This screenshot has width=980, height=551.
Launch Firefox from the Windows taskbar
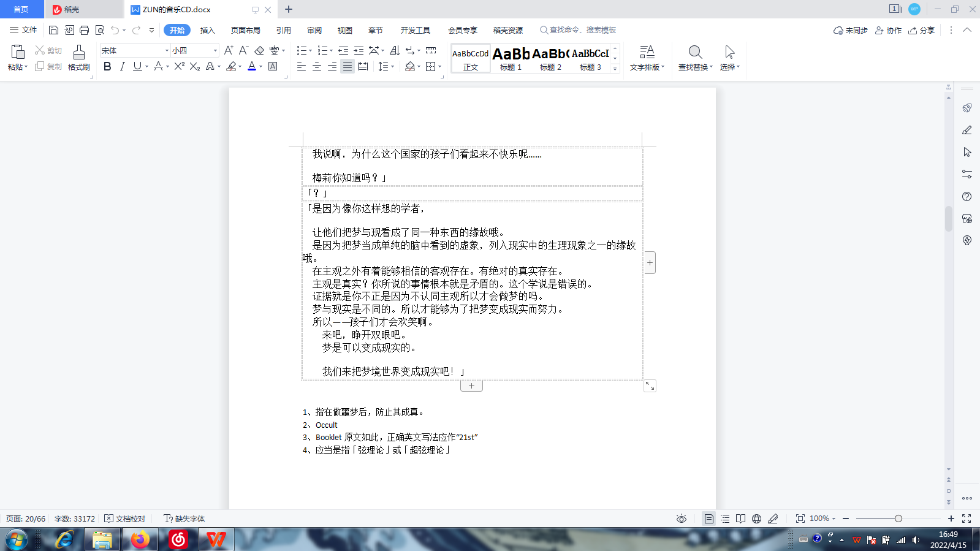pyautogui.click(x=140, y=539)
